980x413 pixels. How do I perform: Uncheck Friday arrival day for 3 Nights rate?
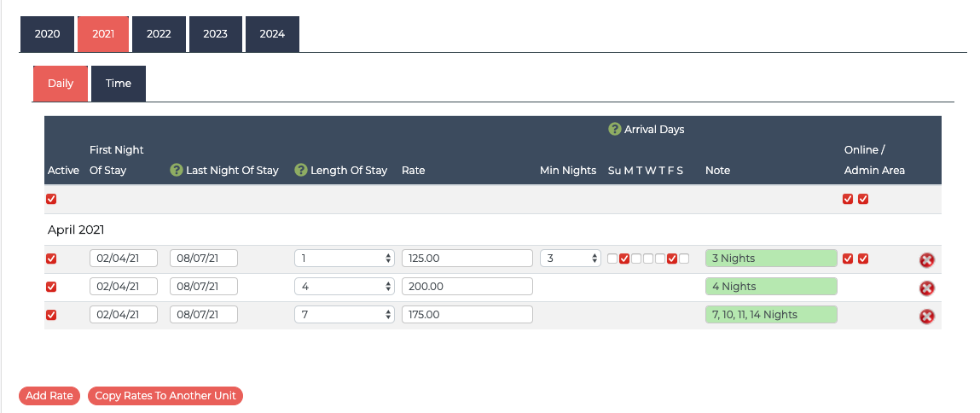click(672, 259)
